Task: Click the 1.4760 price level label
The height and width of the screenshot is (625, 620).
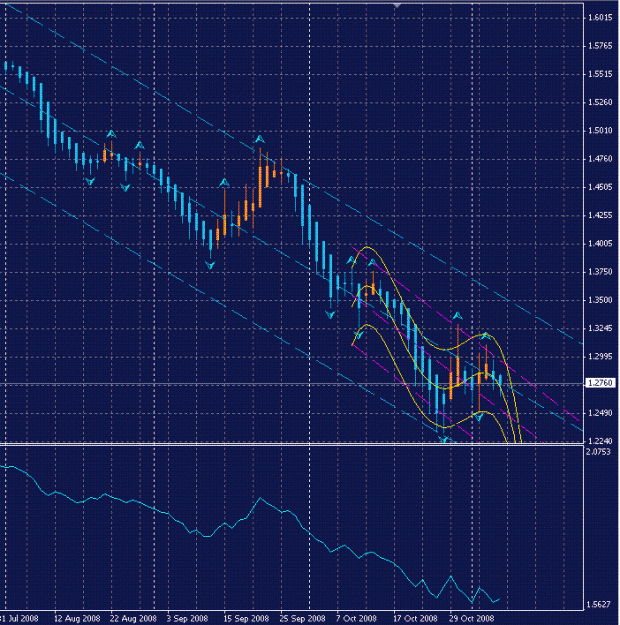Action: coord(600,159)
